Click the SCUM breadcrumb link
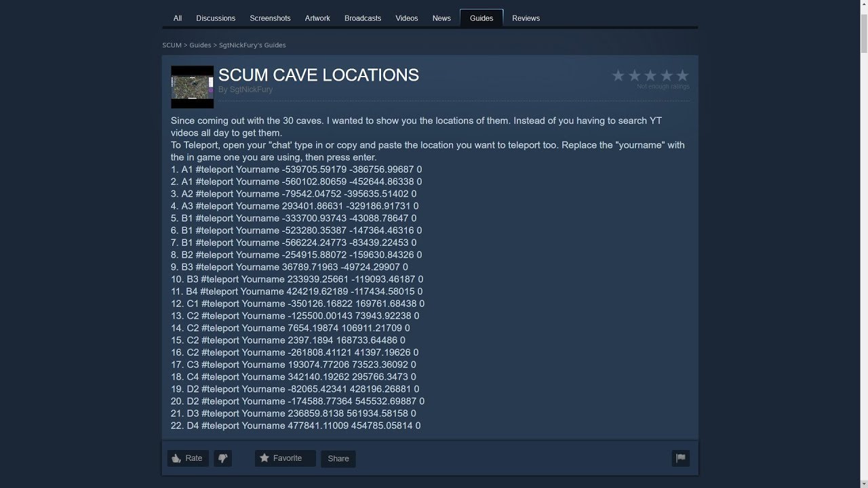This screenshot has height=488, width=868. 172,45
